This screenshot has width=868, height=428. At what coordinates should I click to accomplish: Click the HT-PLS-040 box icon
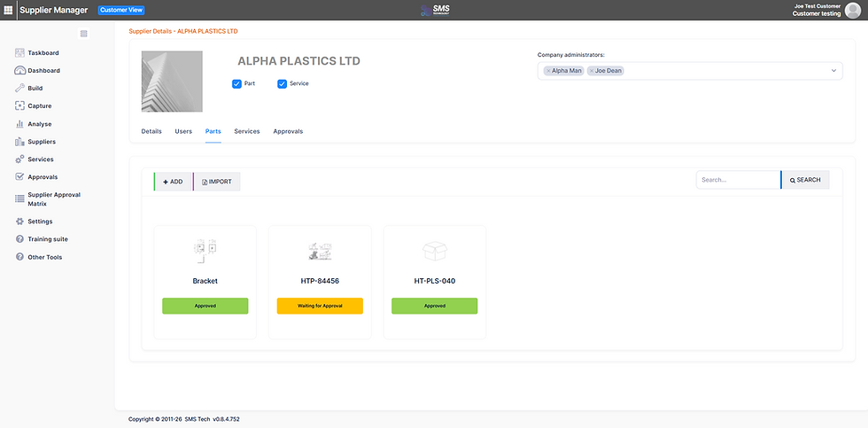[x=435, y=252]
